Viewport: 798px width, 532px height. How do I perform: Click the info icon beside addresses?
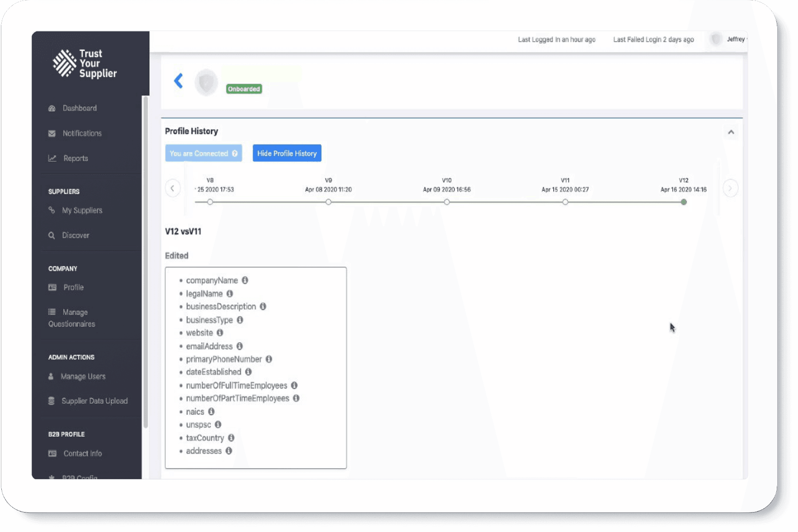[229, 450]
